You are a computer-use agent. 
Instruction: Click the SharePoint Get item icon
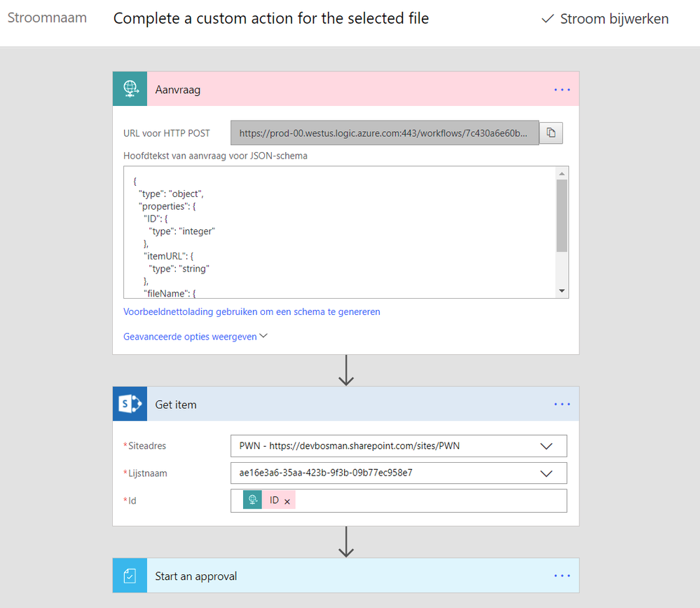point(130,404)
